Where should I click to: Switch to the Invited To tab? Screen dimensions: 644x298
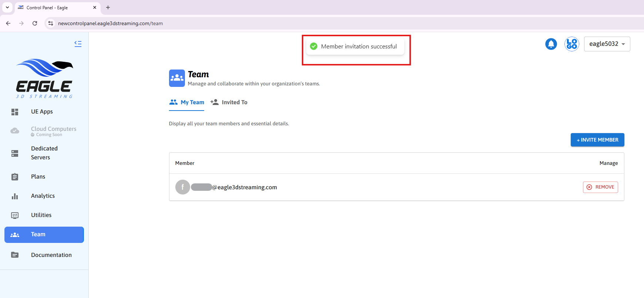(229, 102)
